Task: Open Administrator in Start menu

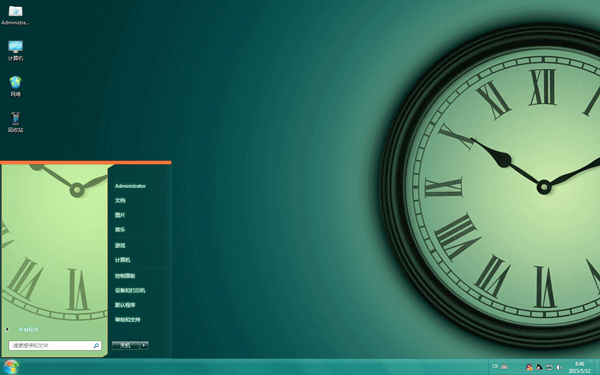Action: click(130, 186)
